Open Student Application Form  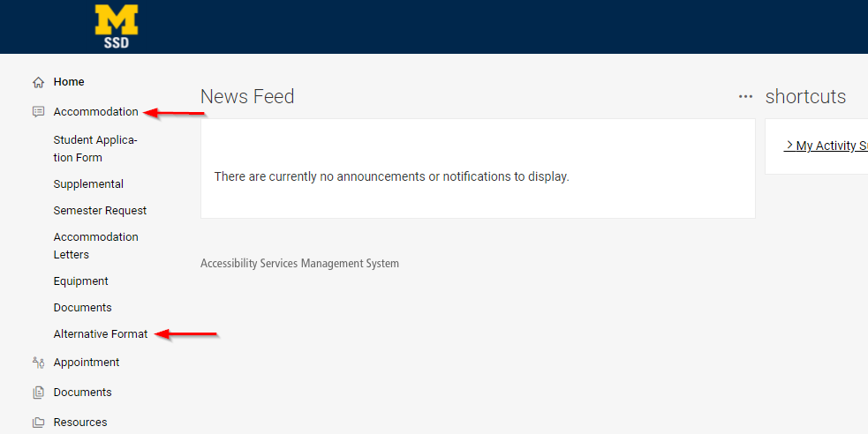[95, 149]
